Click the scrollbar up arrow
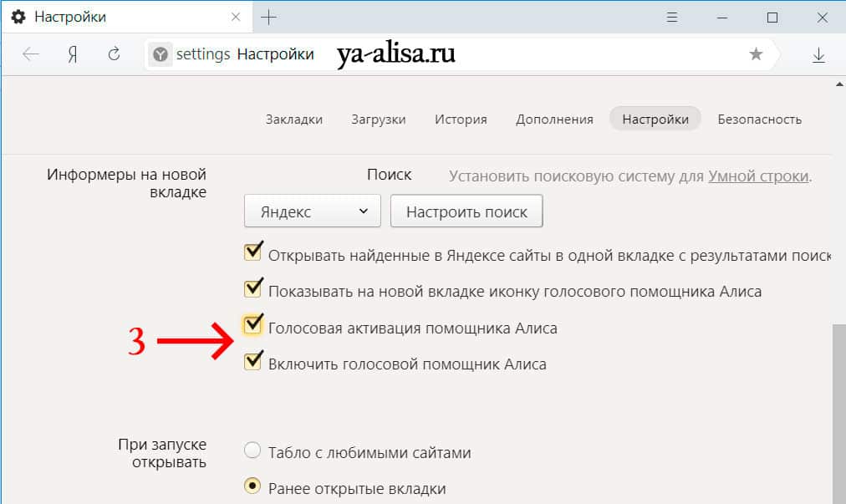846x504 pixels. coord(839,84)
